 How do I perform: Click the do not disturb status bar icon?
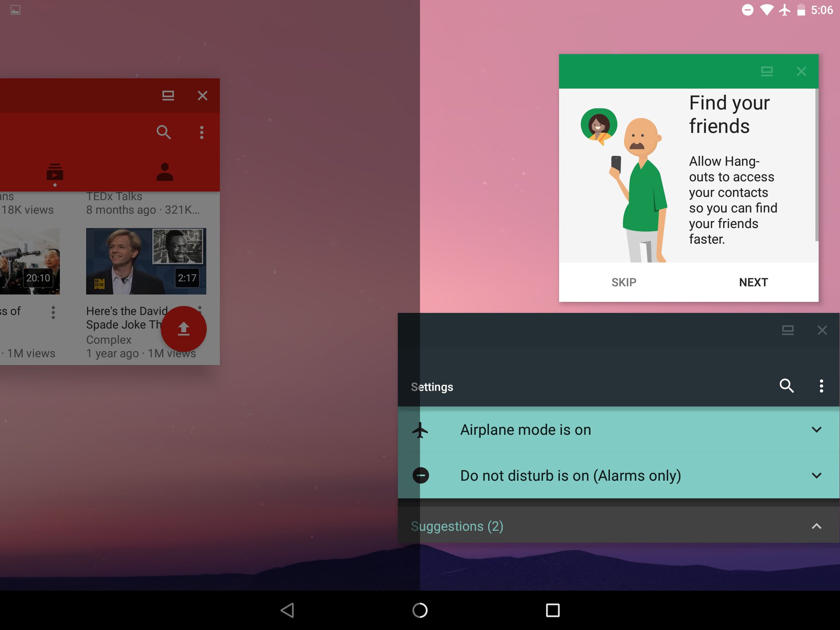point(745,10)
